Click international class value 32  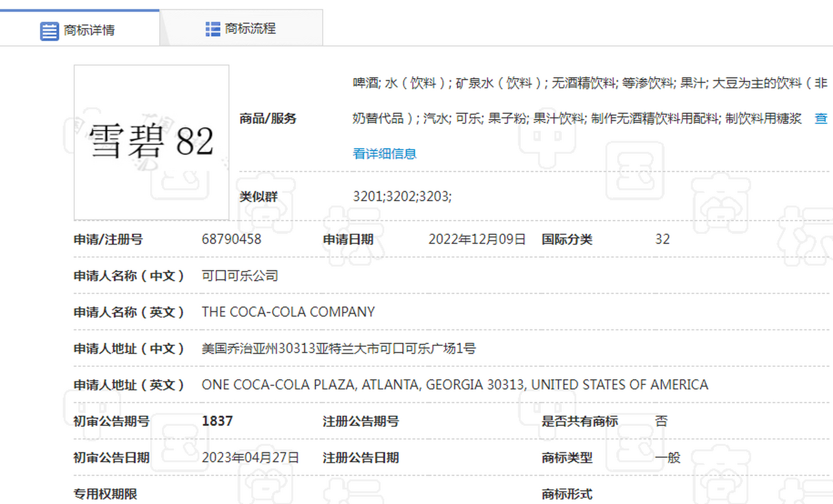(x=662, y=239)
